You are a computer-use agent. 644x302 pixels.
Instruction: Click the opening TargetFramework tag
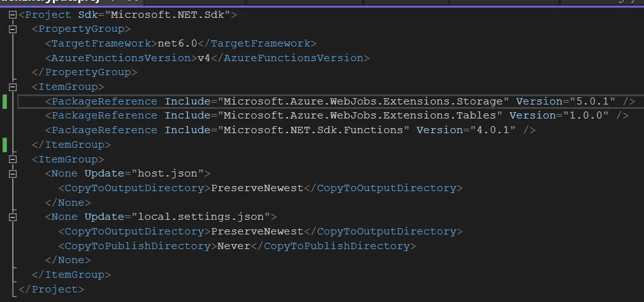[x=101, y=43]
